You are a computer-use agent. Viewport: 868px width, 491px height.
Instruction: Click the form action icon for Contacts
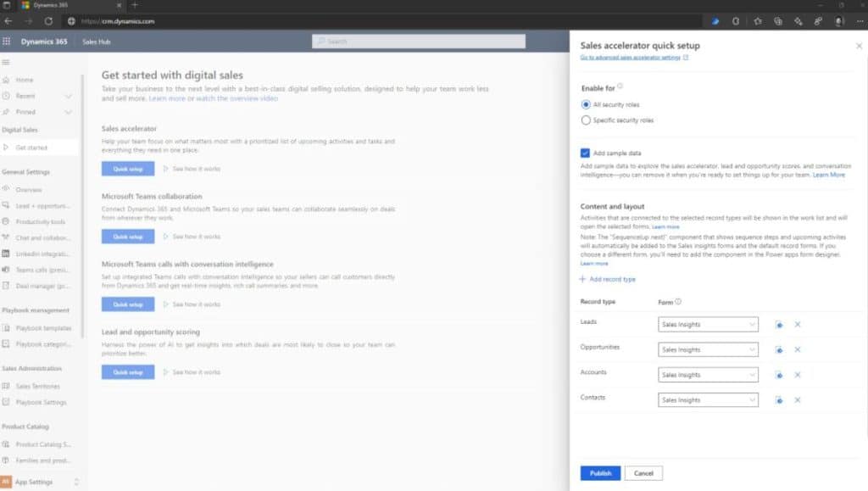(779, 399)
